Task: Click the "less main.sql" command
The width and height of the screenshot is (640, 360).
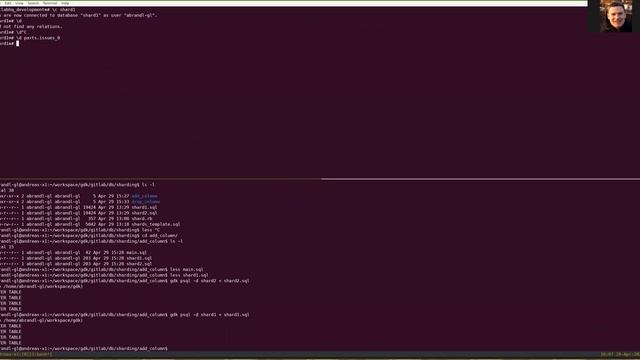Action: click(187, 270)
